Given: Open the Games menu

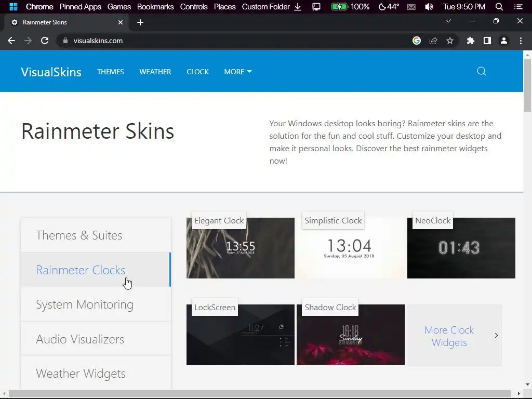Looking at the screenshot, I should pos(119,6).
